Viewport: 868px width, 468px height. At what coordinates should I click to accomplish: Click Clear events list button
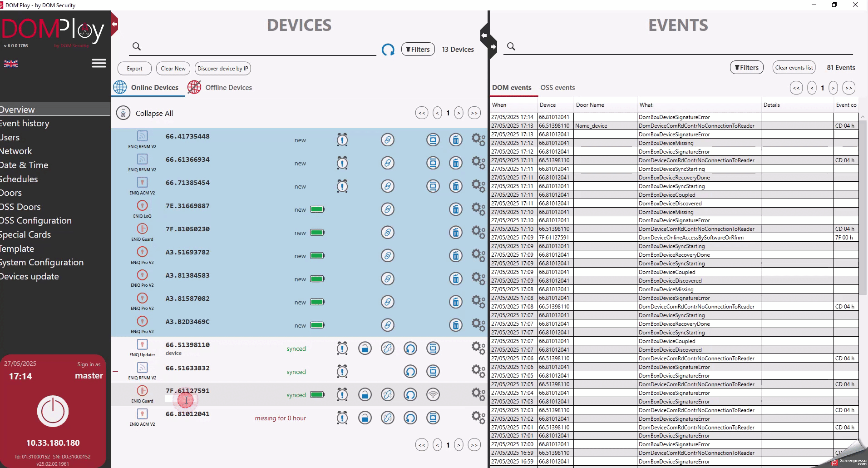click(794, 68)
